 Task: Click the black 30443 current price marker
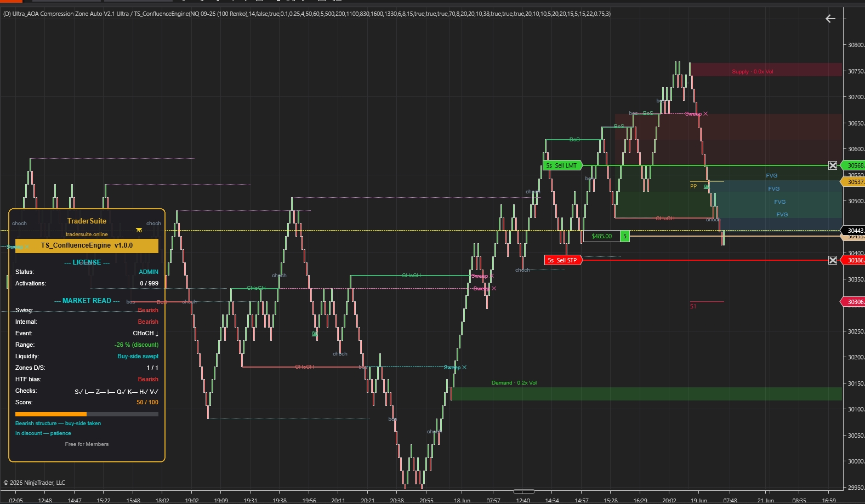pyautogui.click(x=854, y=231)
